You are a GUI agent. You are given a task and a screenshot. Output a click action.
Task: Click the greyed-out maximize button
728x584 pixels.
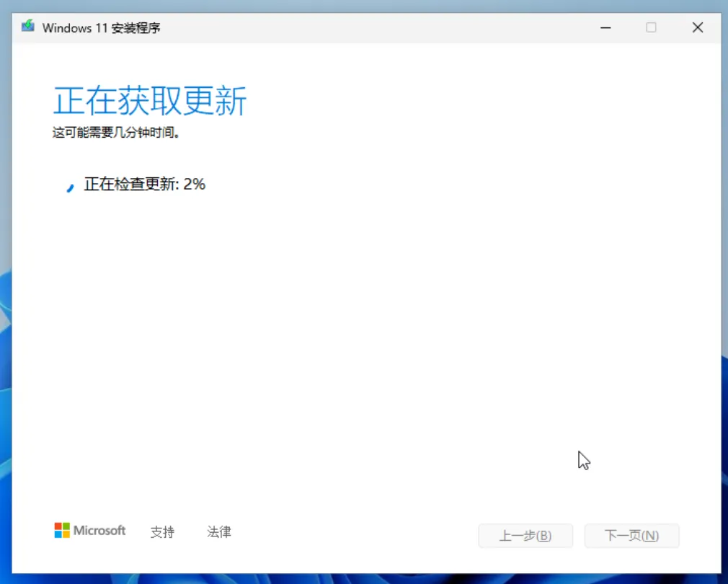click(x=651, y=28)
